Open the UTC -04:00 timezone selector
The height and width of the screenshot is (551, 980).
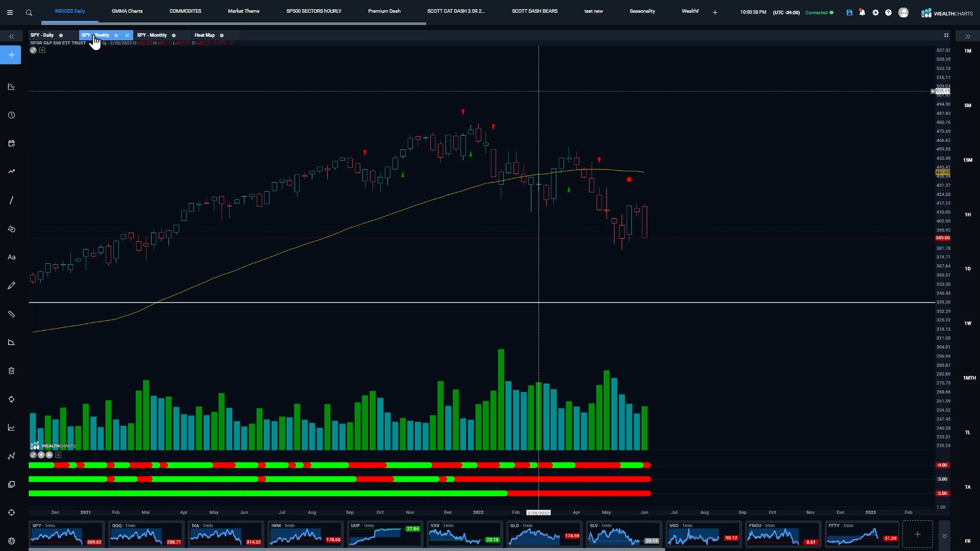786,12
